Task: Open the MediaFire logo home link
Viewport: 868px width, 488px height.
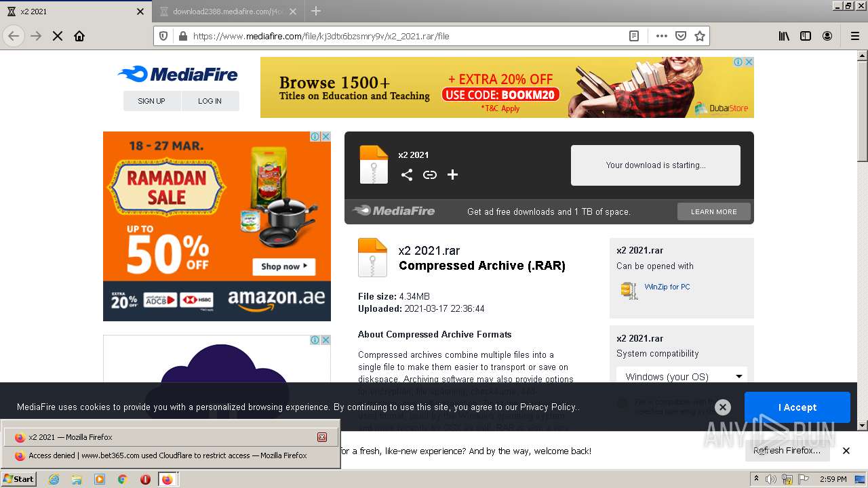Action: (x=178, y=75)
